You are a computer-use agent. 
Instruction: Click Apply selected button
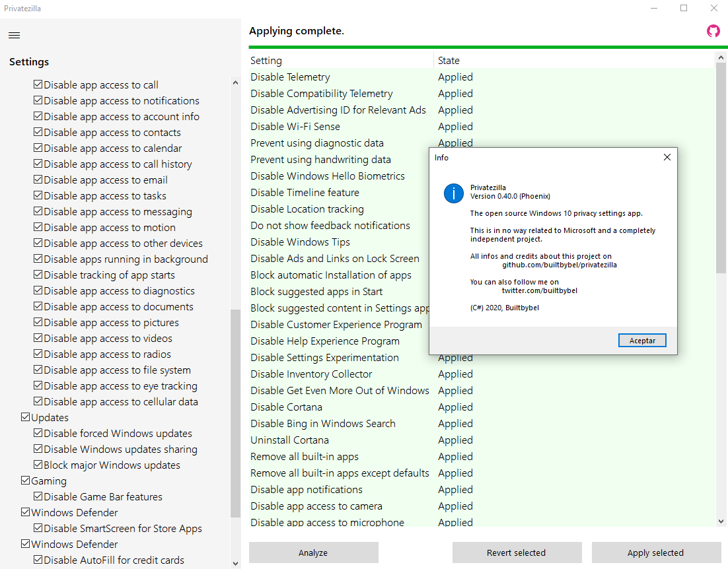coord(655,552)
